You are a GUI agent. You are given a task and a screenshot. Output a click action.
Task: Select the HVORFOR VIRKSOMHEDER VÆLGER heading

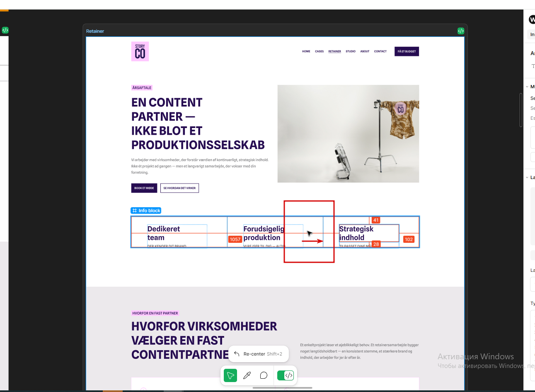tap(204, 341)
